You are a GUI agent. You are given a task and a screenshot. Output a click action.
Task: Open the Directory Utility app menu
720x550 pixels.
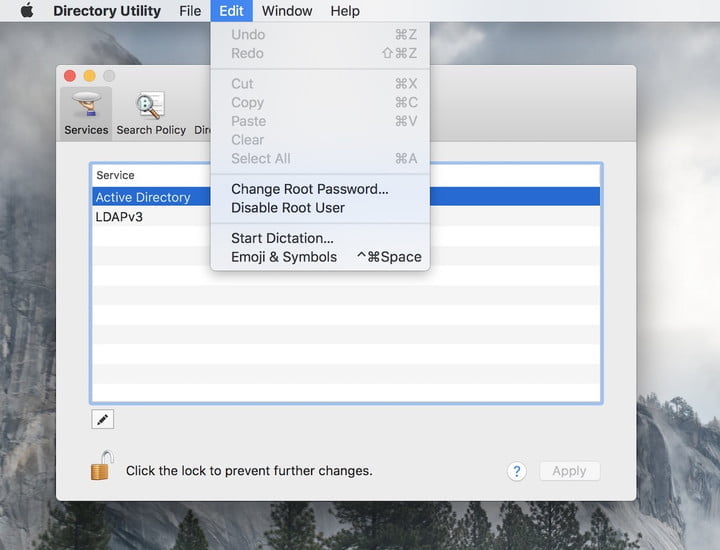point(107,11)
